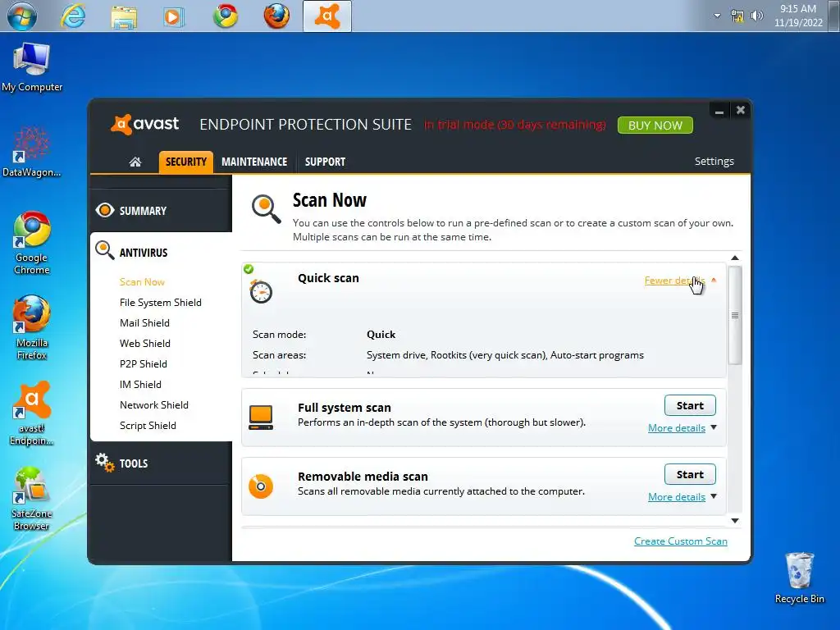Open Script Shield
Image resolution: width=840 pixels, height=630 pixels.
point(148,426)
